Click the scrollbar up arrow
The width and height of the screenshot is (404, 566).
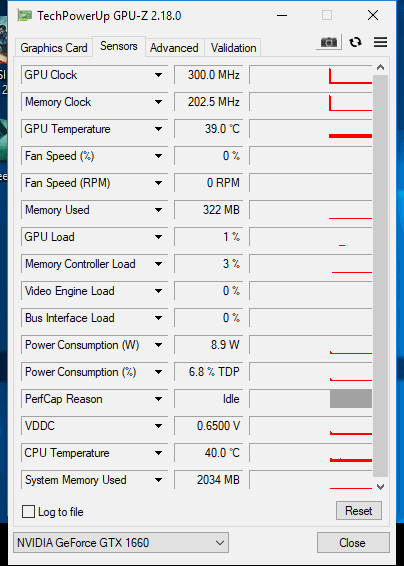click(380, 68)
